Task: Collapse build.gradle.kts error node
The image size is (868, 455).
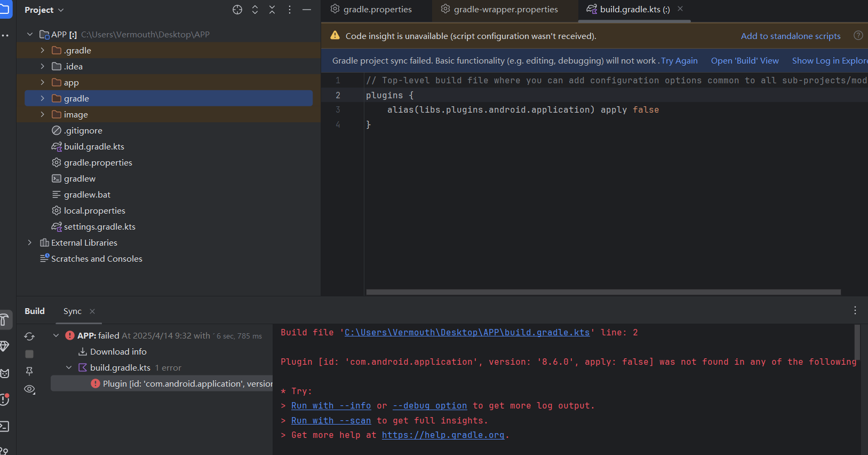Action: [69, 367]
